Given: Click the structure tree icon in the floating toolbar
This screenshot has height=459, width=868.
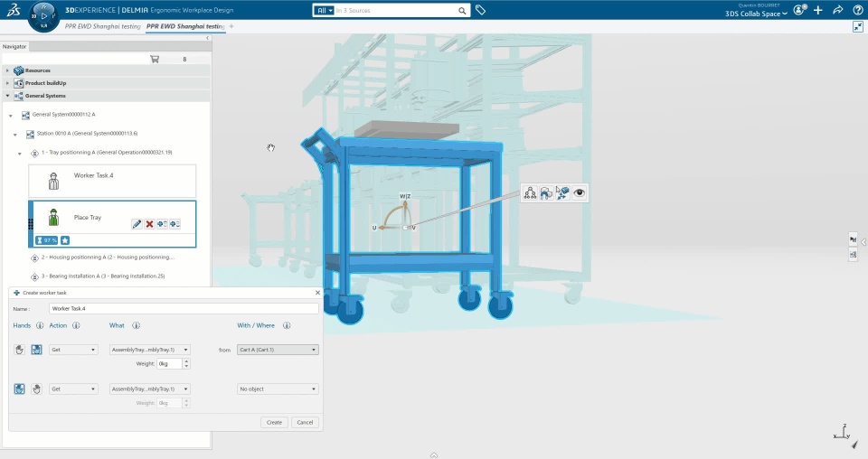Looking at the screenshot, I should 530,192.
